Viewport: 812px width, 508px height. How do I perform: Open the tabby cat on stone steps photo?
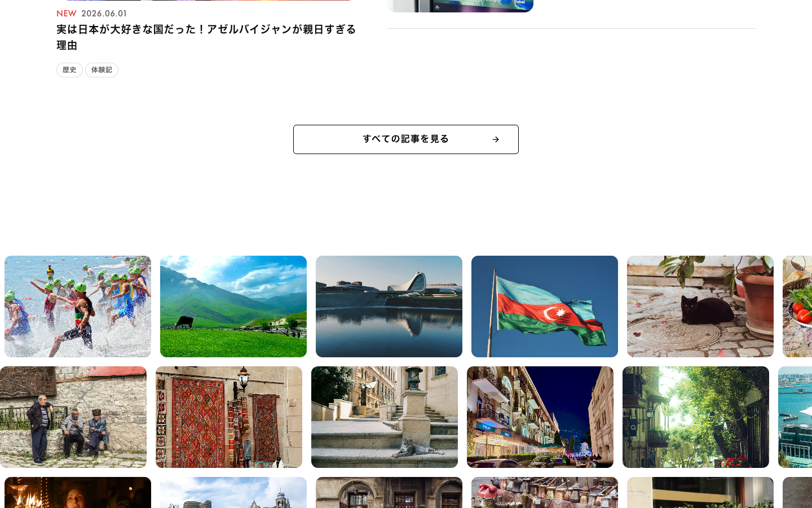(385, 417)
